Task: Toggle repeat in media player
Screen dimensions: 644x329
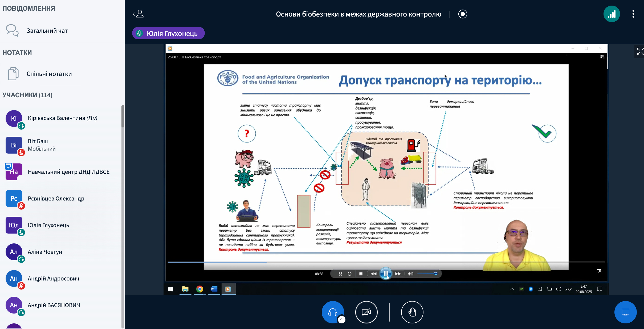Action: point(349,274)
